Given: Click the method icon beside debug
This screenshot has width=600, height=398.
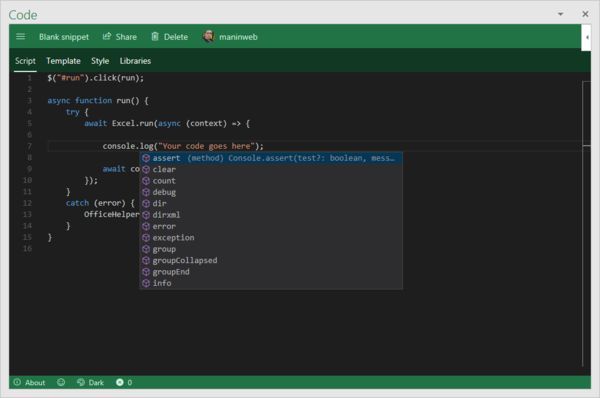Looking at the screenshot, I should [146, 192].
